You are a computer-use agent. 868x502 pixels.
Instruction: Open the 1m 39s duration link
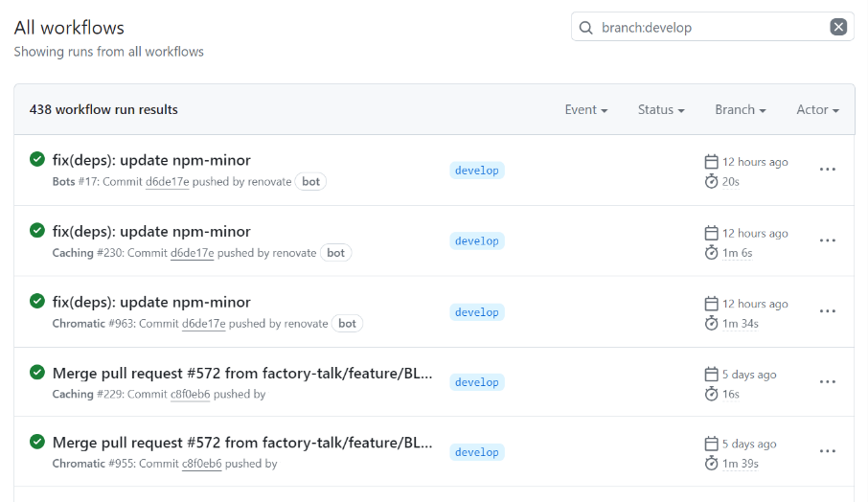pyautogui.click(x=740, y=464)
